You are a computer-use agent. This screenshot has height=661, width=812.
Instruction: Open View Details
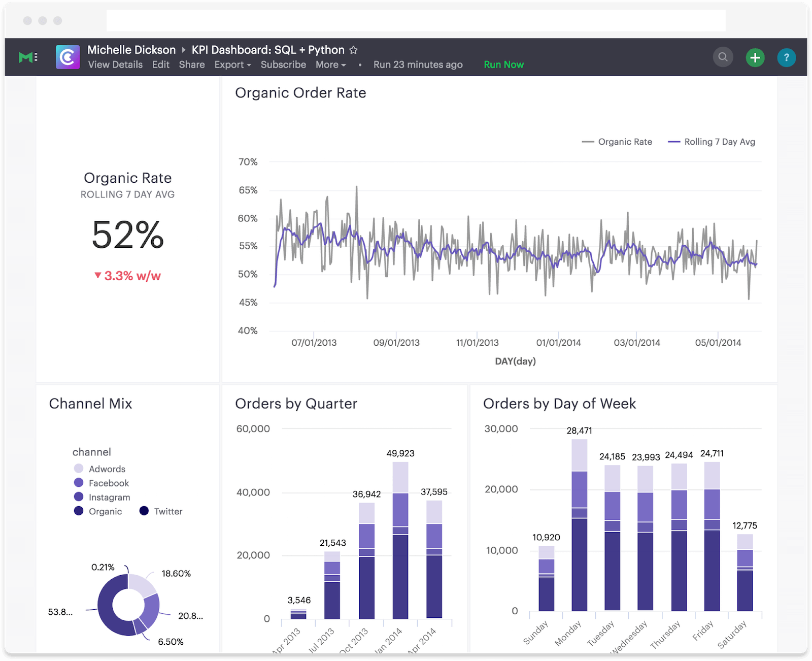click(115, 64)
